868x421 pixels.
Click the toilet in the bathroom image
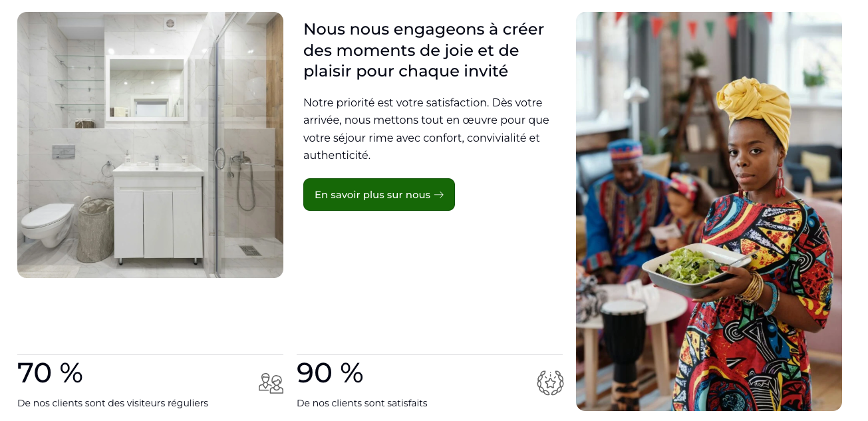tap(47, 223)
